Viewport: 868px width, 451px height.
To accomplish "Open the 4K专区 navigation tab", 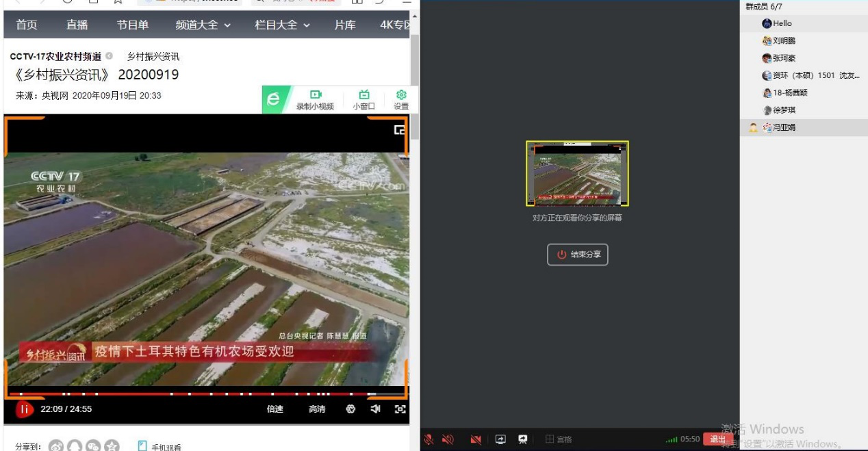I will click(x=396, y=25).
